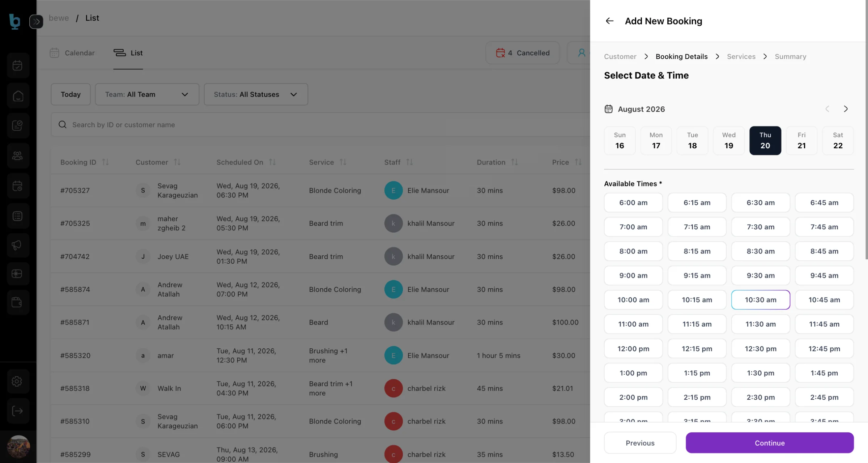Switch to the List tab
This screenshot has height=463, width=868.
point(128,53)
